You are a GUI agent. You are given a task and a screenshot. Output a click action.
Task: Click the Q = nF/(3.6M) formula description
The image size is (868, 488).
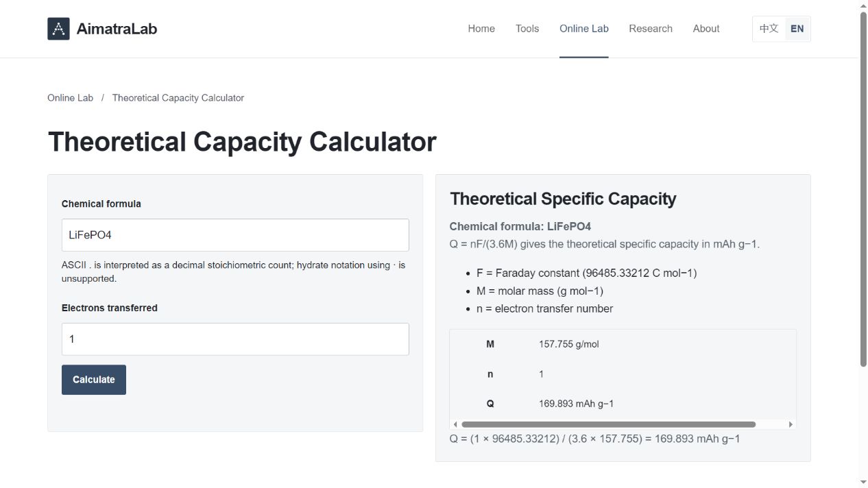pos(605,244)
